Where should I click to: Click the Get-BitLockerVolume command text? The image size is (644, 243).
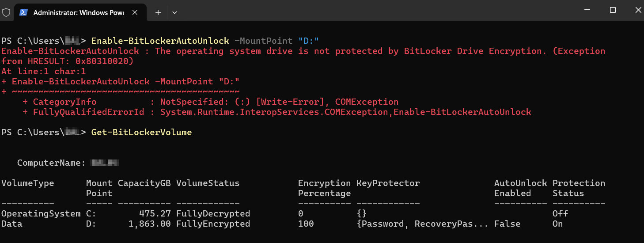141,132
